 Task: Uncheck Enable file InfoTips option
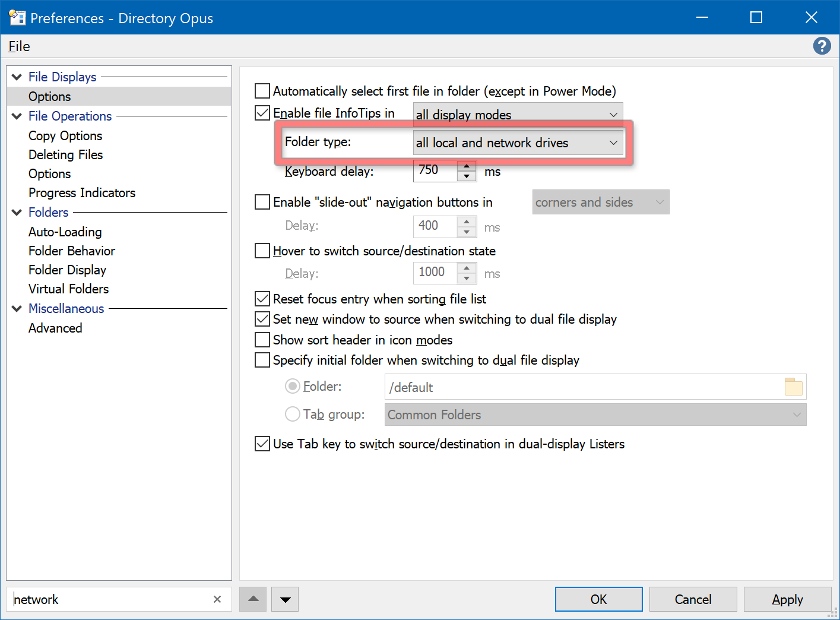[262, 113]
